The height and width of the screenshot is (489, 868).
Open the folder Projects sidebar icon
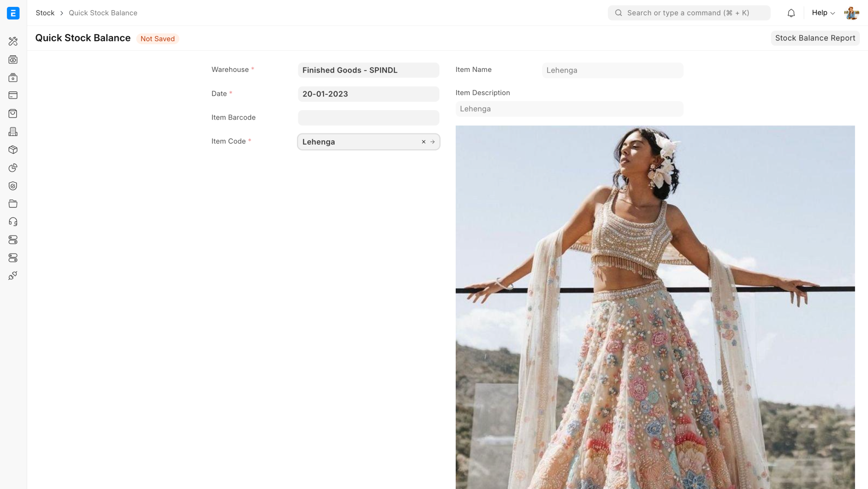tap(13, 204)
